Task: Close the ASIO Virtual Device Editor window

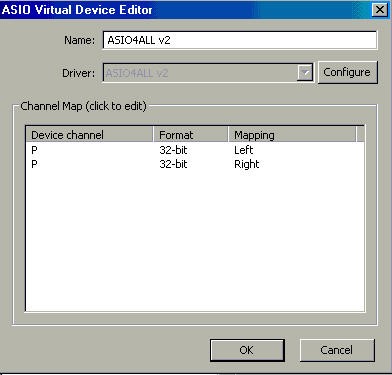Action: coord(380,10)
